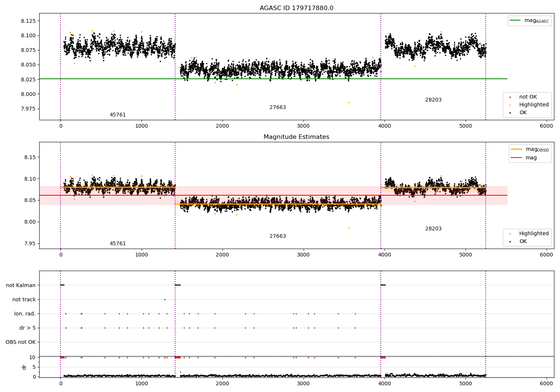Click the red 'mag' legend entry in middle plot
The image size is (560, 392).
[524, 158]
